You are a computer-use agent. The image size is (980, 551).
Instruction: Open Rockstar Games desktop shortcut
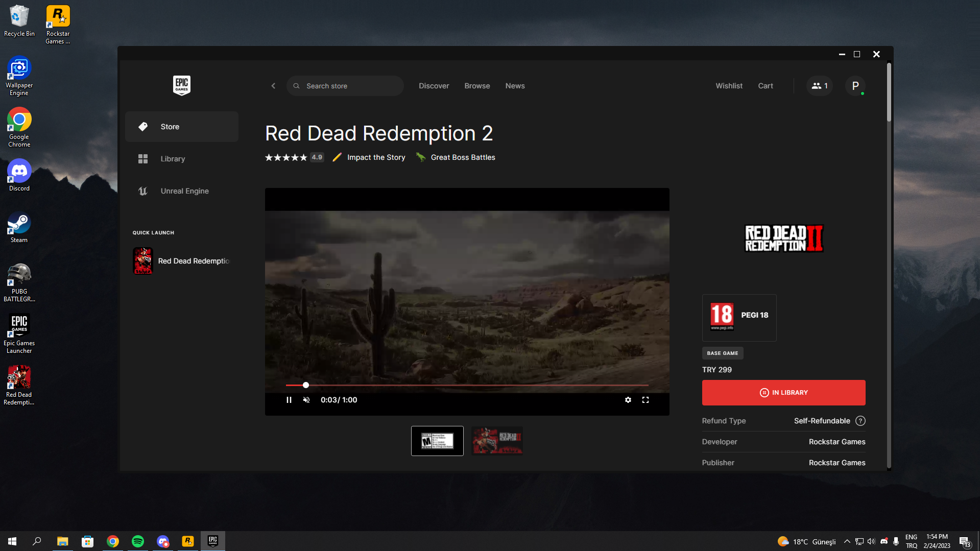click(x=58, y=25)
